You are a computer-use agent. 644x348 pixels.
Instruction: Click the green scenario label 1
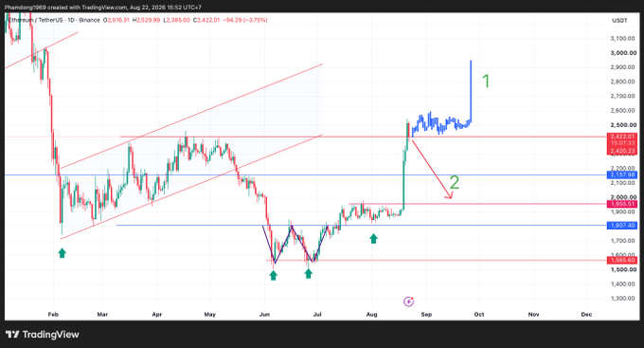tap(486, 81)
